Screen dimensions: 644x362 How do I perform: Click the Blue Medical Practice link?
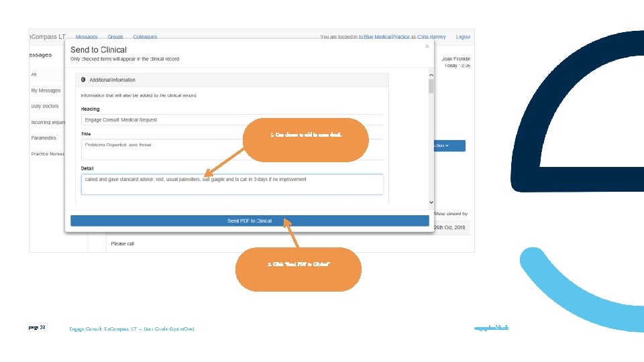pyautogui.click(x=386, y=36)
